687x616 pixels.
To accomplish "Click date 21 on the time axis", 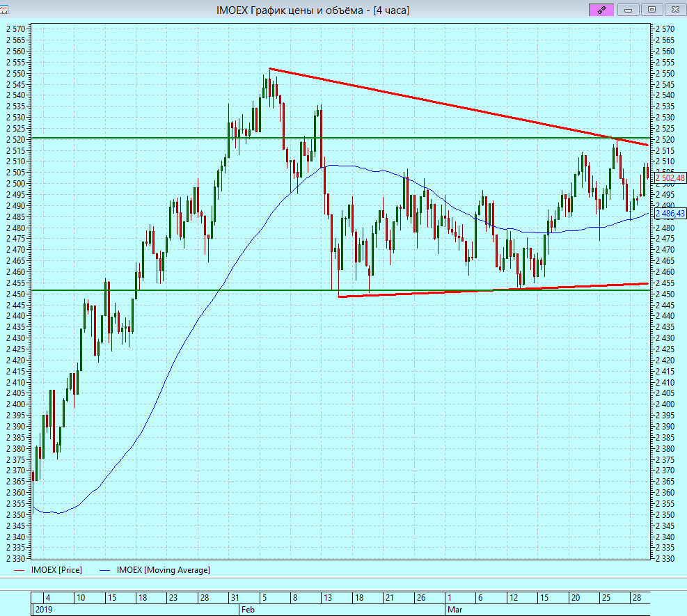I will [x=389, y=598].
